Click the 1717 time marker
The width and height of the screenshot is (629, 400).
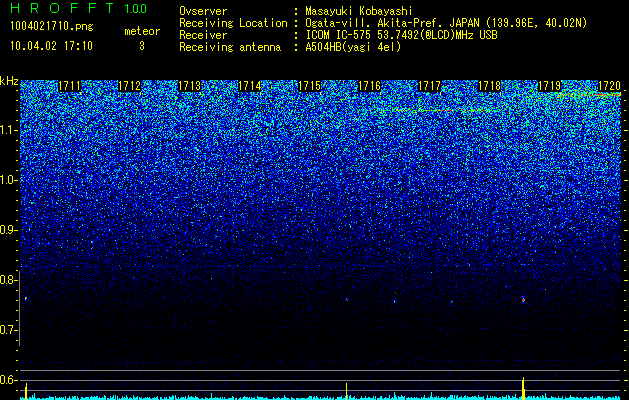click(429, 86)
